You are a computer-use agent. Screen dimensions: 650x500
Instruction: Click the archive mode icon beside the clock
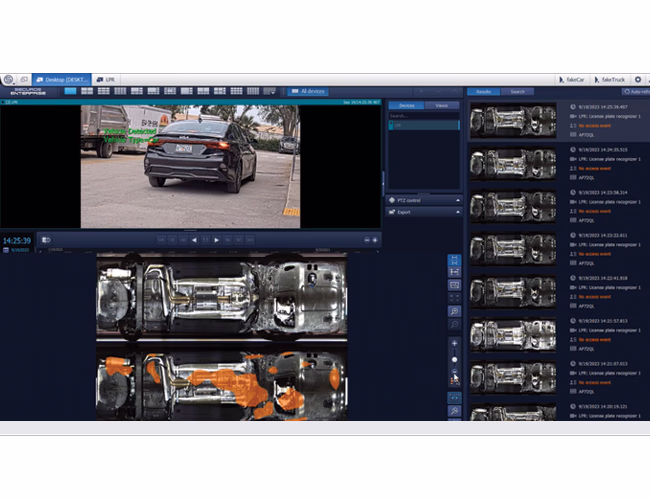(x=46, y=240)
